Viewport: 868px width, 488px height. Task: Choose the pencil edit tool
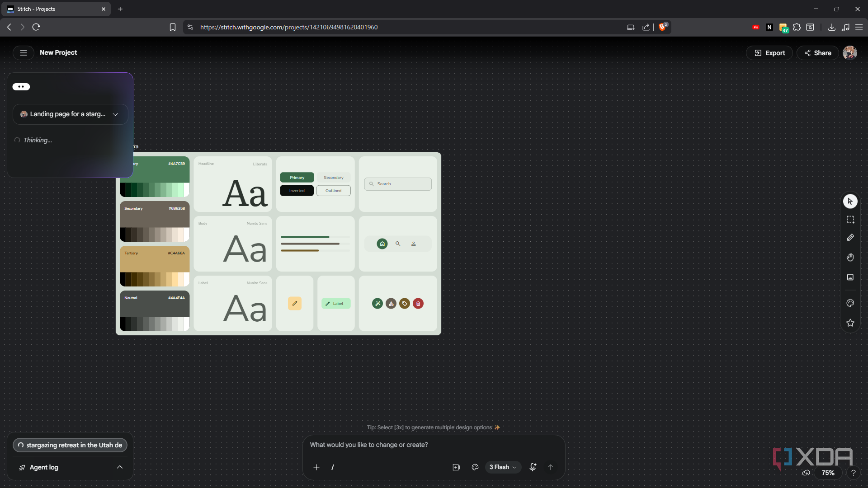point(850,238)
